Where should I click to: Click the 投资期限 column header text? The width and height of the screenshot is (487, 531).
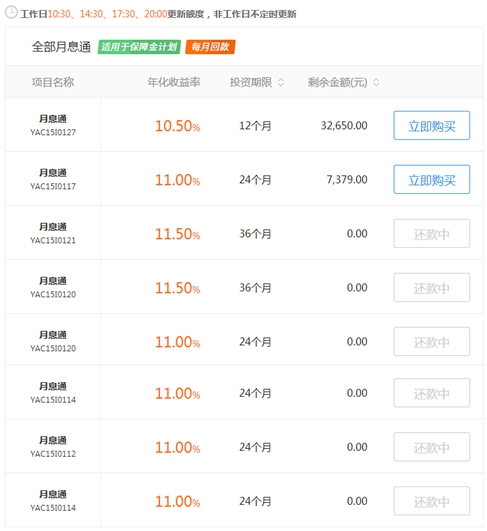pos(251,82)
